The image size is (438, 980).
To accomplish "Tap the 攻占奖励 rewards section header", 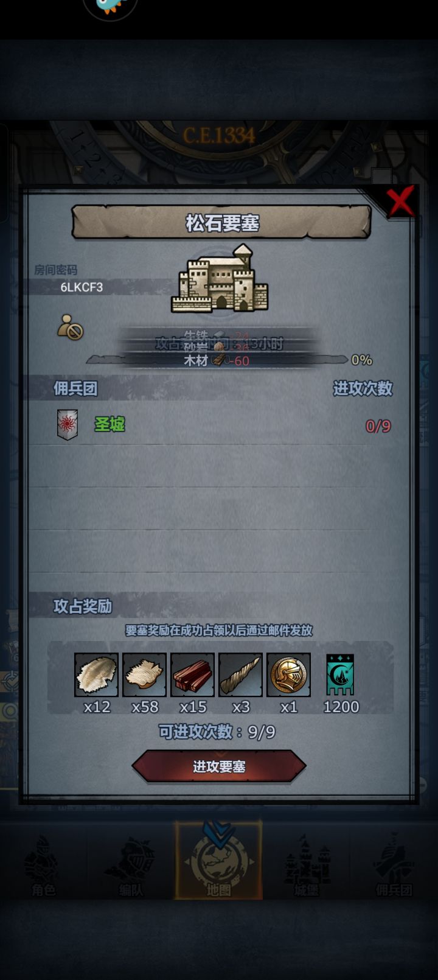I will click(83, 606).
